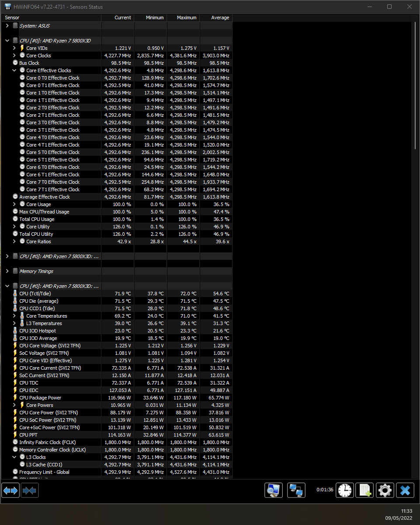This screenshot has height=525, width=420.
Task: Select the CPU IOD Average row
Action: tap(117, 338)
